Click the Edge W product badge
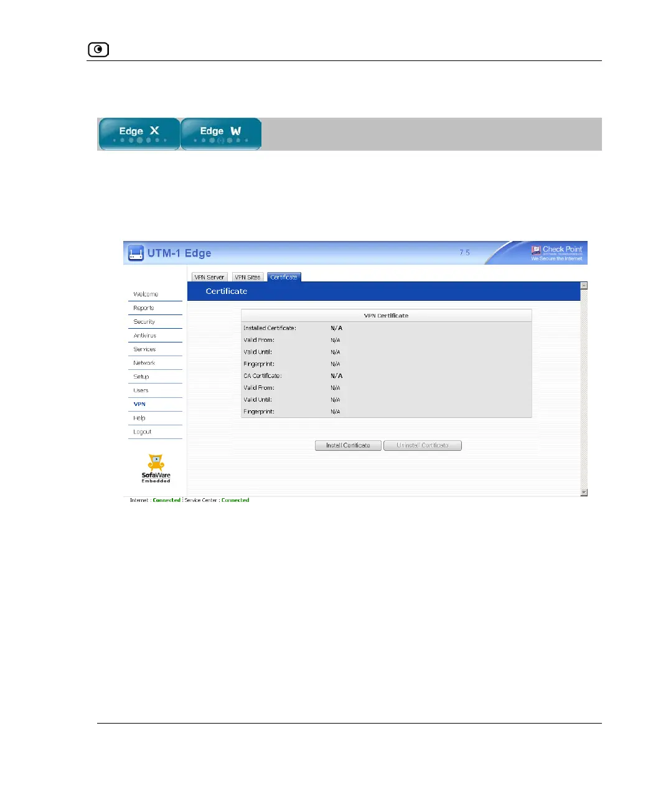The height and width of the screenshot is (812, 671). pos(221,134)
